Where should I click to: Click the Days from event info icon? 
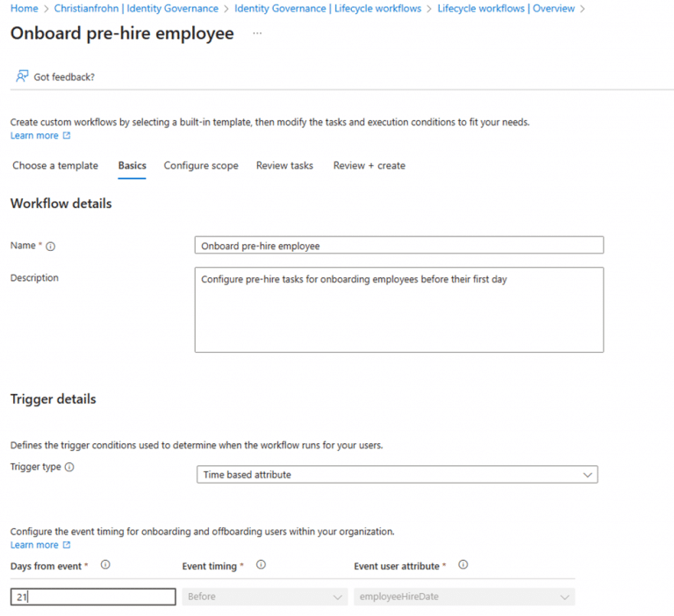[105, 565]
